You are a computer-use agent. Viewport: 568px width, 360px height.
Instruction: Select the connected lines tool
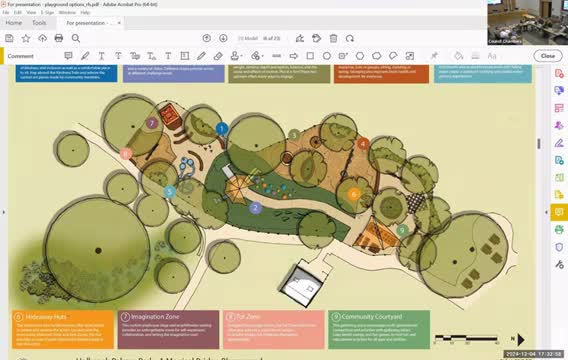click(x=393, y=56)
